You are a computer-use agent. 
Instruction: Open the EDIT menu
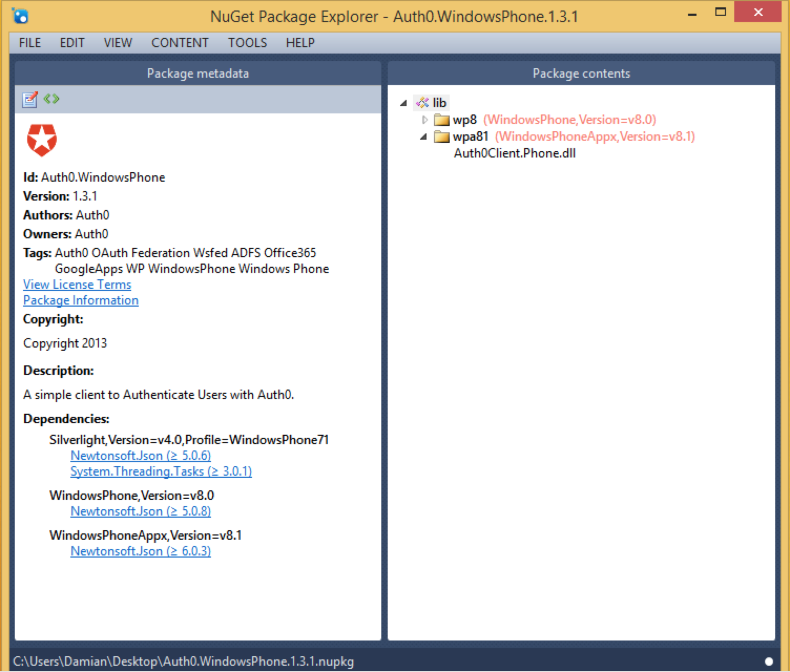(x=72, y=43)
